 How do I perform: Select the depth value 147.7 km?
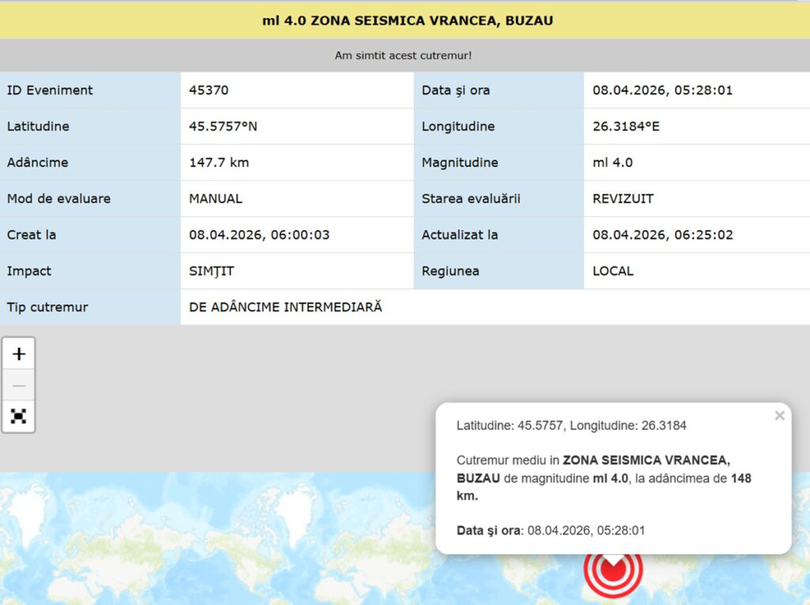coord(219,163)
